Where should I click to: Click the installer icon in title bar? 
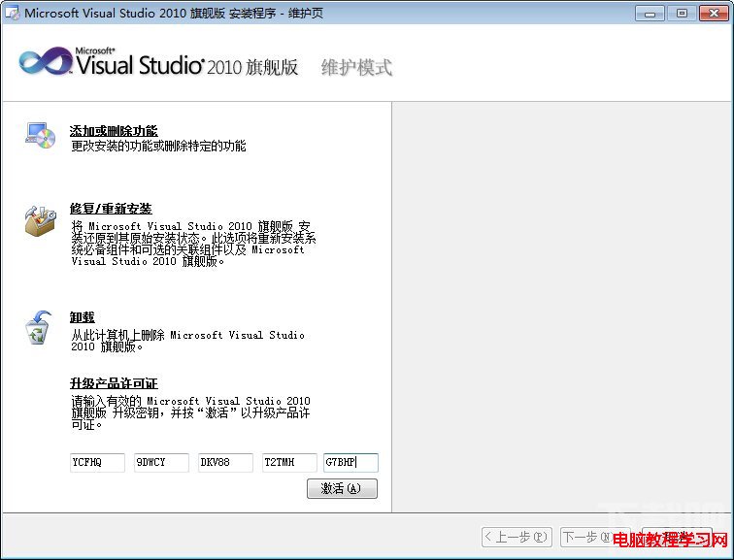(x=12, y=13)
